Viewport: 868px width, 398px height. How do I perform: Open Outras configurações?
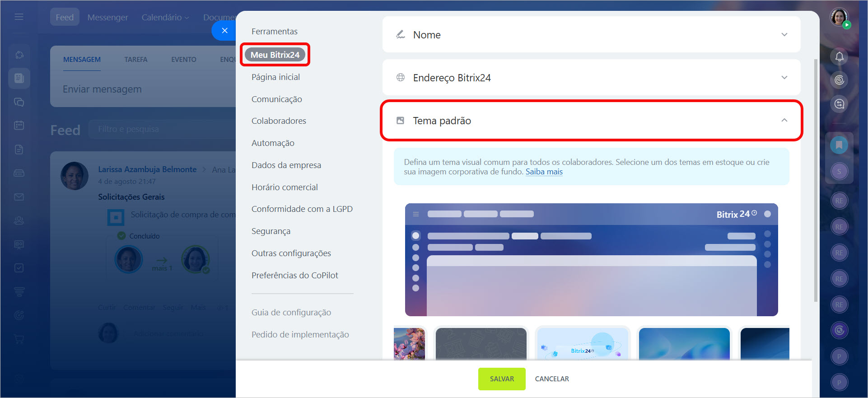pyautogui.click(x=291, y=253)
